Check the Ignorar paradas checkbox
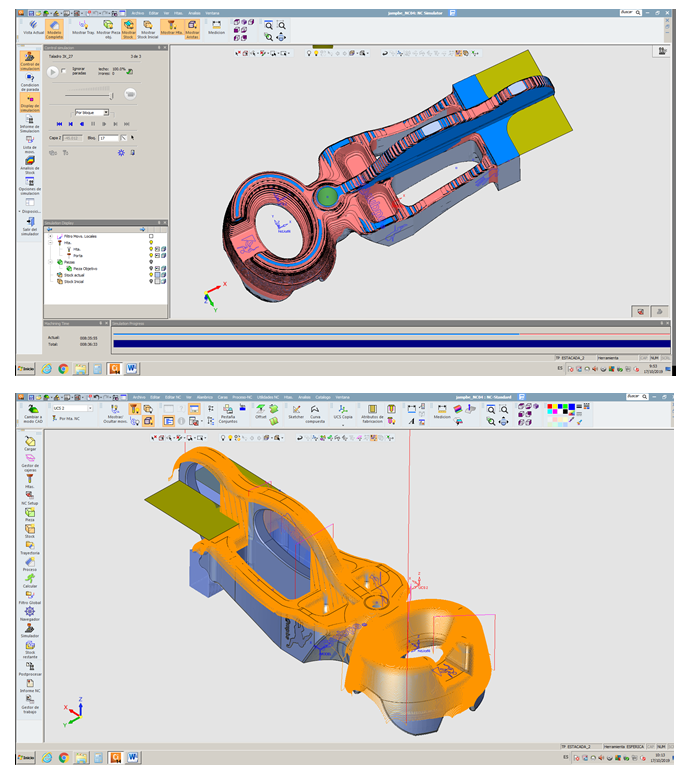 click(x=64, y=71)
